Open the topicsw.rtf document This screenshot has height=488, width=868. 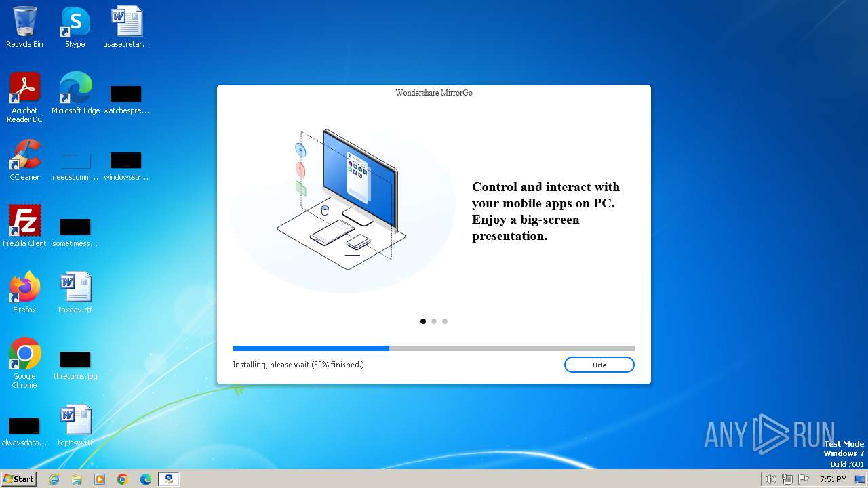pos(75,426)
